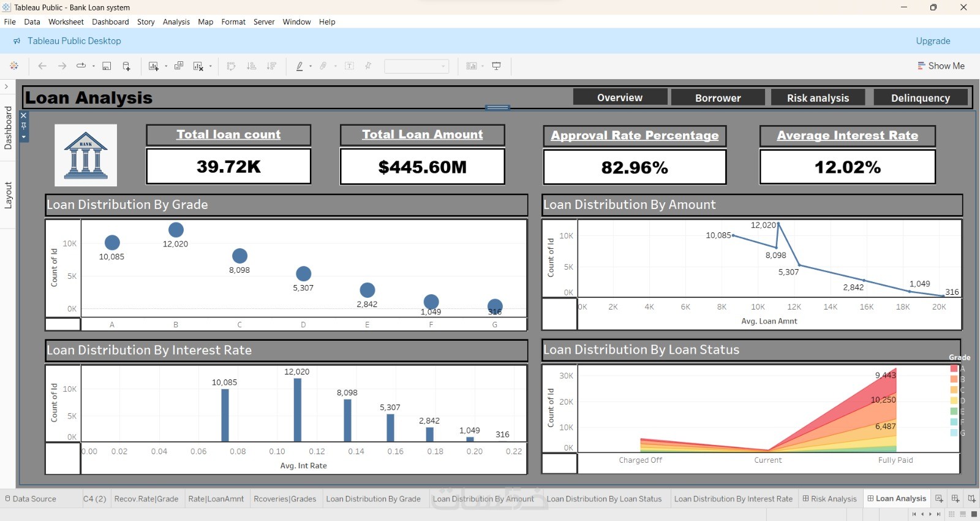This screenshot has width=980, height=521.
Task: Click the New Worksheet toolbar icon
Action: (x=153, y=66)
